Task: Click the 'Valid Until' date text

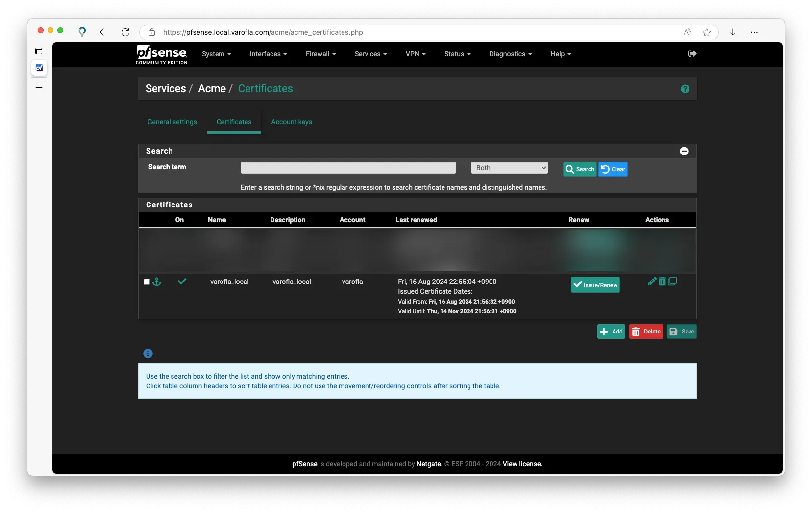Action: [x=457, y=311]
